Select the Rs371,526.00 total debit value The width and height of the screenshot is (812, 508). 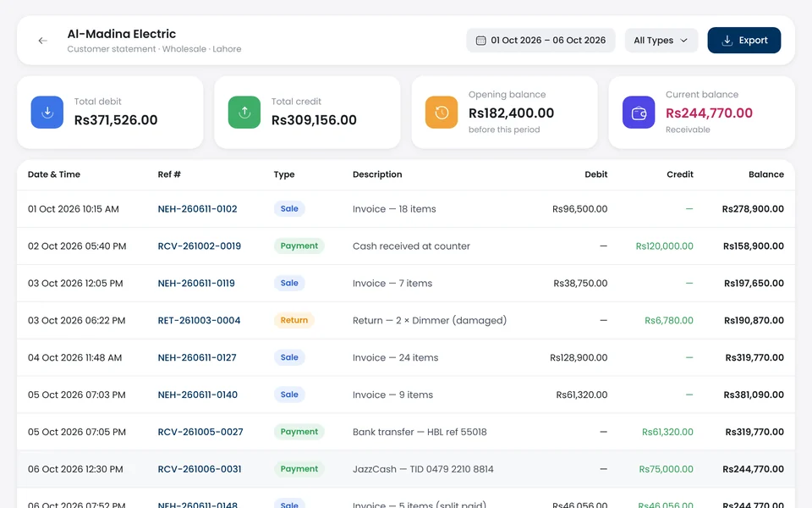coord(116,120)
